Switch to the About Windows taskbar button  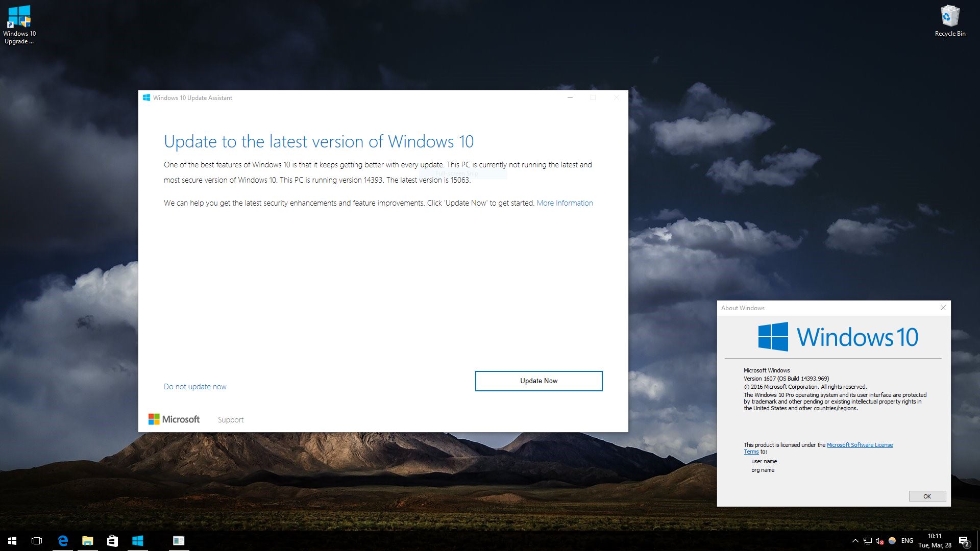coord(179,541)
